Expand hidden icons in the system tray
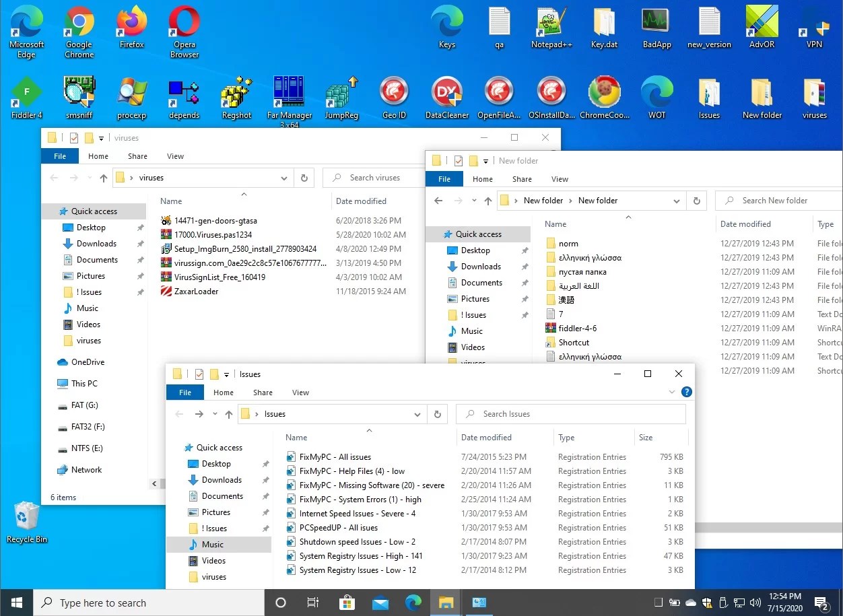Image resolution: width=843 pixels, height=616 pixels. (x=657, y=603)
